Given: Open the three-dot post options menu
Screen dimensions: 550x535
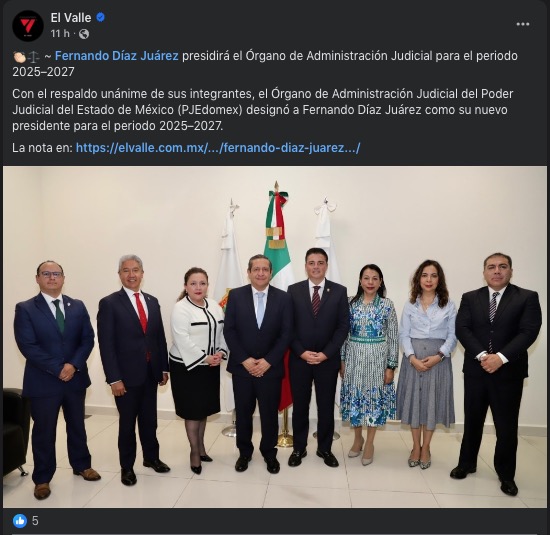Looking at the screenshot, I should pos(523,24).
